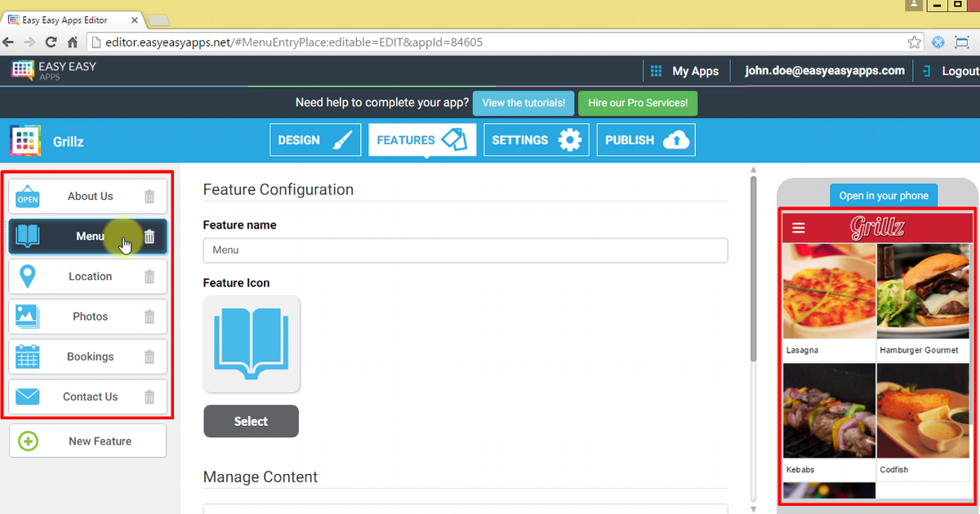This screenshot has height=514, width=980.
Task: Click the browser reload icon
Action: tap(51, 42)
